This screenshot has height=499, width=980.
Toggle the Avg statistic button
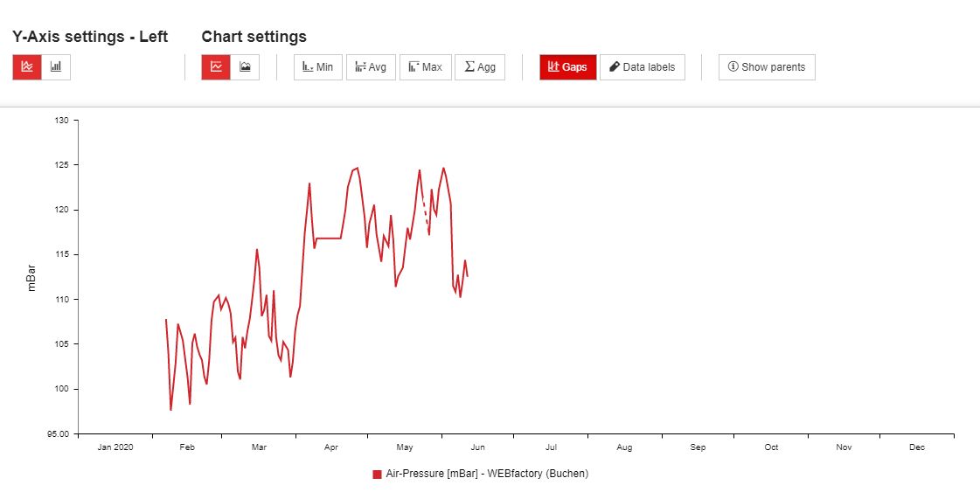tap(371, 67)
